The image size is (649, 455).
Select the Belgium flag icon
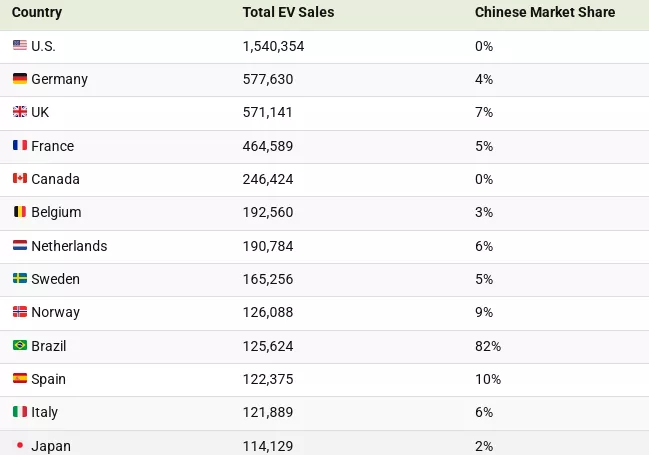click(19, 212)
